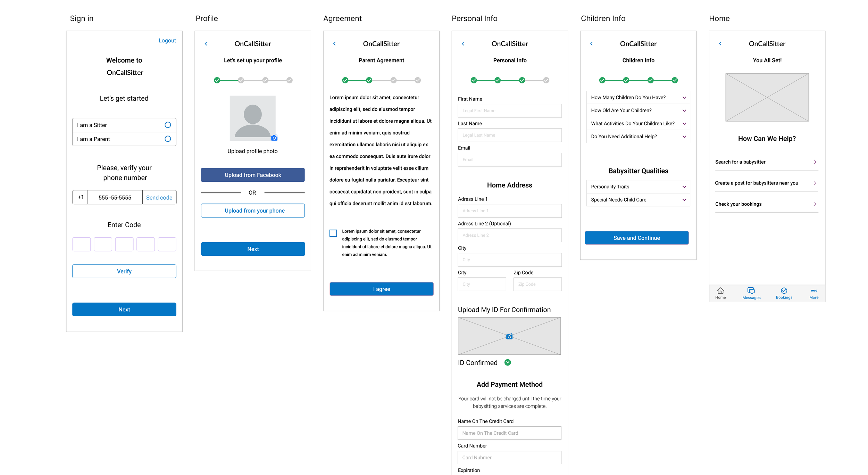Click last progress step on Profile screen
Viewport: 868px width, 475px height.
tap(289, 80)
